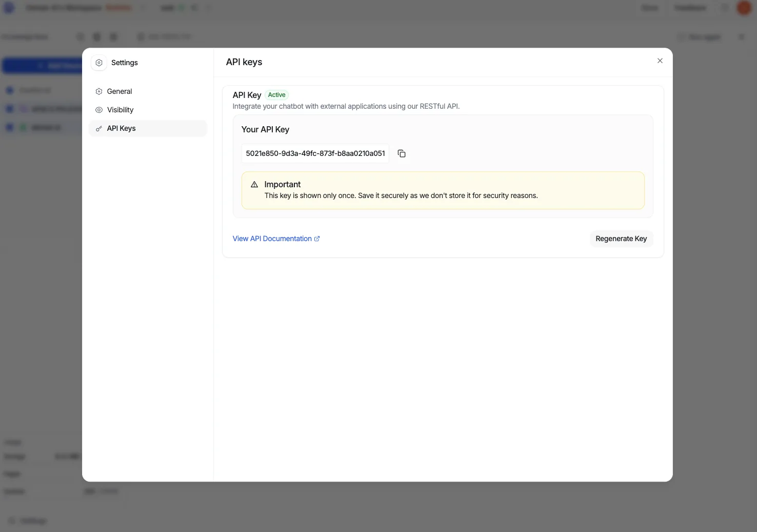The image size is (757, 532).
Task: Click the Regenerate Key button
Action: (x=621, y=239)
